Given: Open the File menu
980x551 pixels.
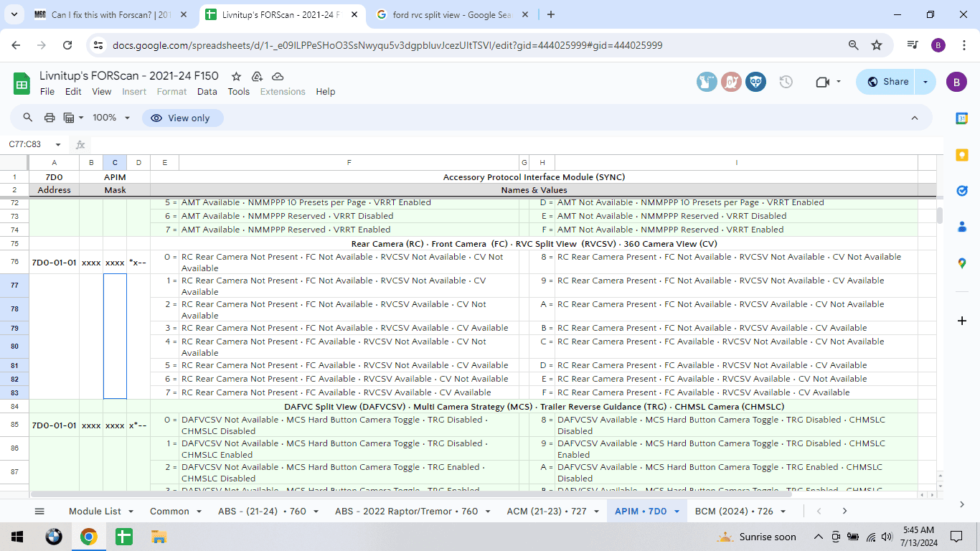Looking at the screenshot, I should coord(47,92).
